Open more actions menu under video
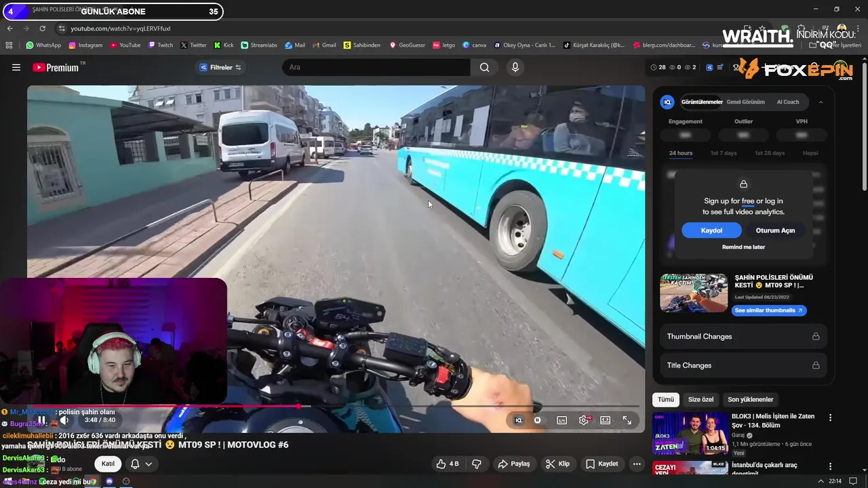The height and width of the screenshot is (488, 868). pyautogui.click(x=637, y=464)
